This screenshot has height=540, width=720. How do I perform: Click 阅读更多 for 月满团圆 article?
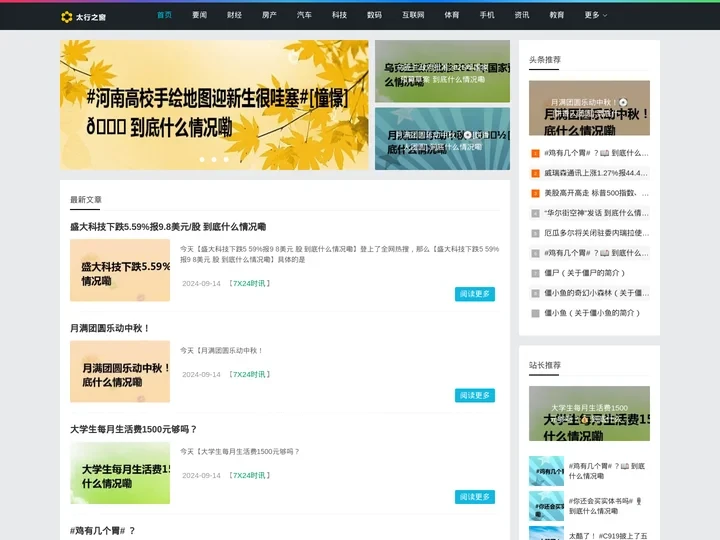475,395
